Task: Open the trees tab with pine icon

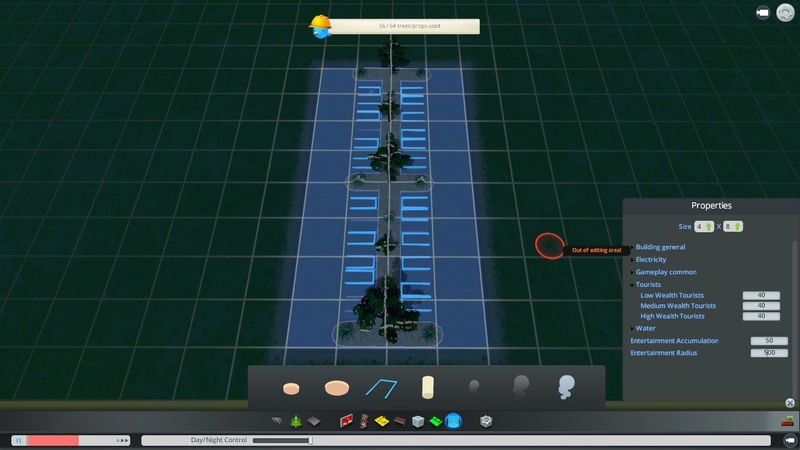Action: point(296,421)
